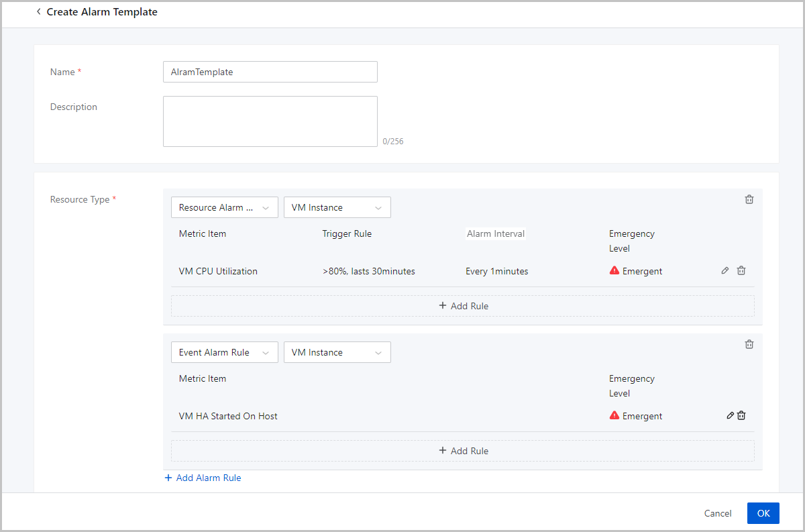
Task: Open VM Instance dropdown beside Event Alarm Rule
Action: tap(337, 352)
